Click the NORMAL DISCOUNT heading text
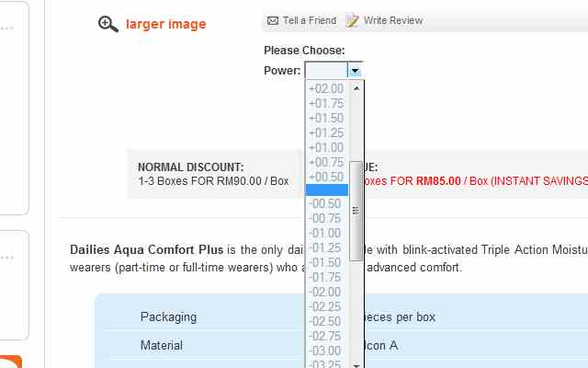Viewport: 588px width, 368px height. click(191, 167)
